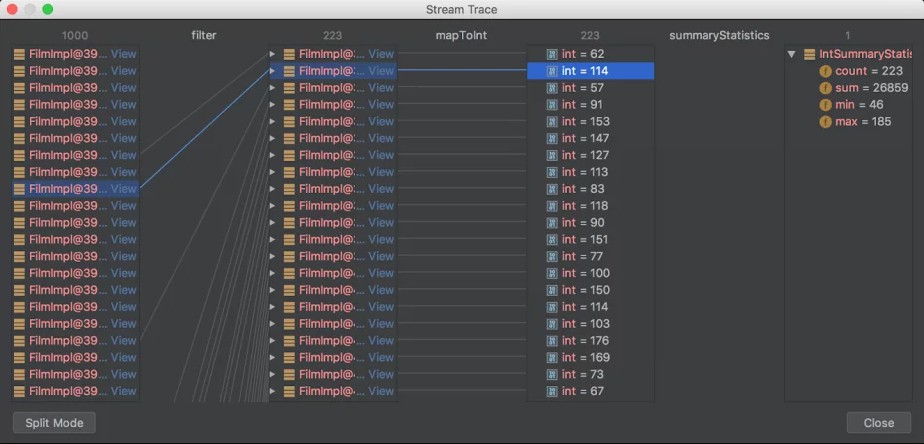Image resolution: width=924 pixels, height=444 pixels.
Task: Click the primitive icon beside int = 83
Action: point(552,189)
